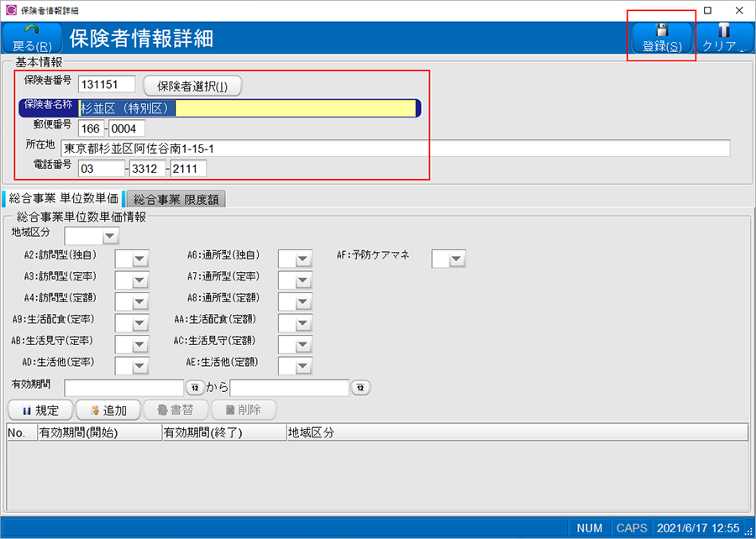Click the application icon in title bar

click(x=9, y=10)
